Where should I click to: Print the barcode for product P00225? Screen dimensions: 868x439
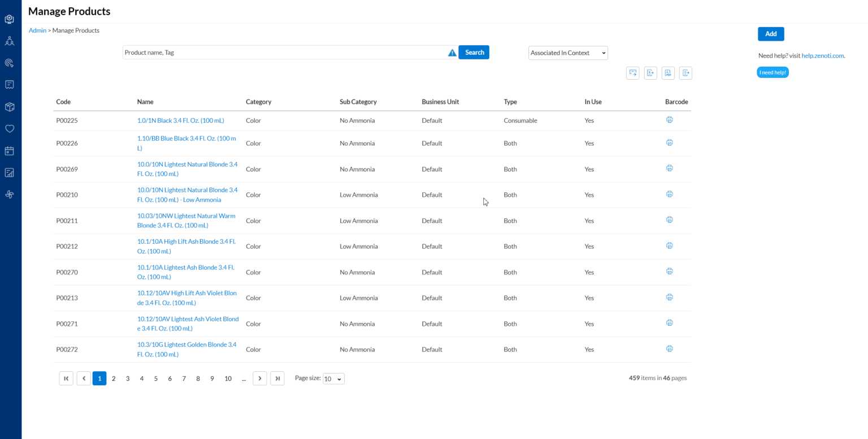click(x=670, y=119)
